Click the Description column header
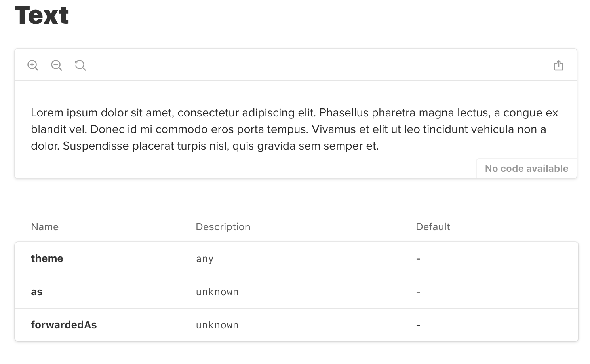Viewport: 590px width, 364px height. (223, 227)
